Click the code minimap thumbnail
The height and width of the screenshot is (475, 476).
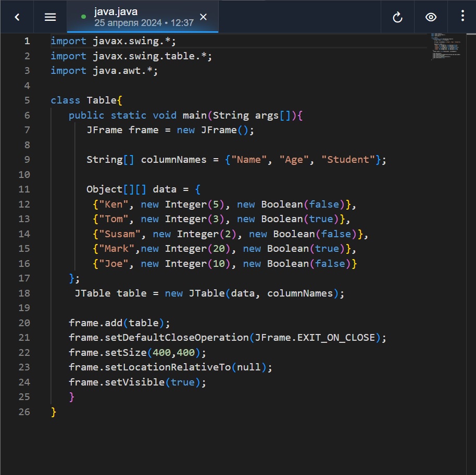click(x=446, y=46)
